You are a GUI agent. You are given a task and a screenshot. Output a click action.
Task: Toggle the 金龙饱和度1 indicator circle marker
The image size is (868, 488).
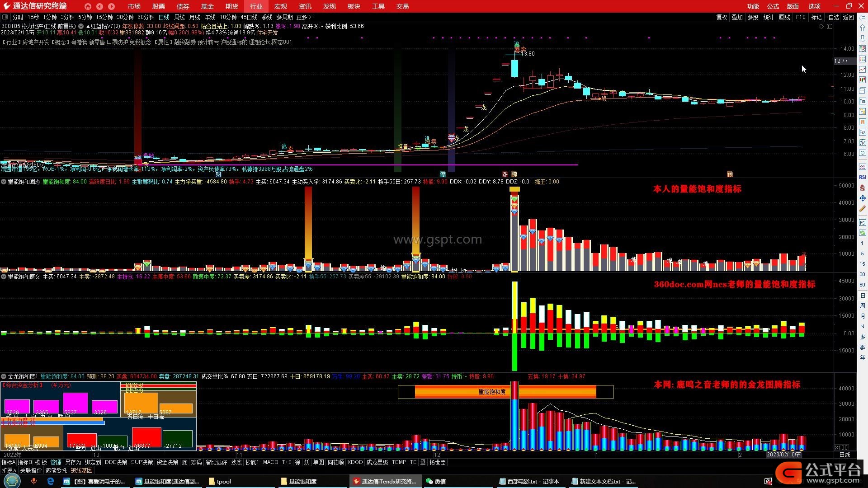click(x=4, y=376)
